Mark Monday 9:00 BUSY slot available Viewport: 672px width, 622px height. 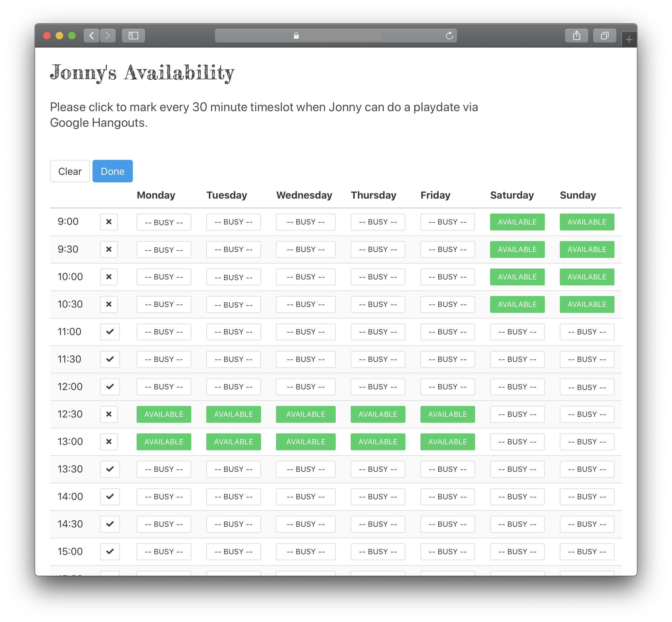point(164,222)
